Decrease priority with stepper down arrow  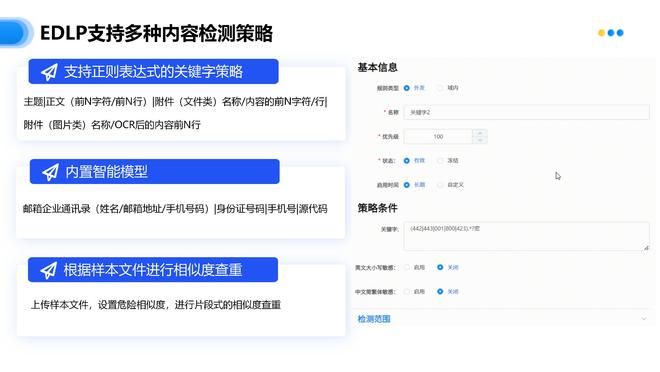479,140
